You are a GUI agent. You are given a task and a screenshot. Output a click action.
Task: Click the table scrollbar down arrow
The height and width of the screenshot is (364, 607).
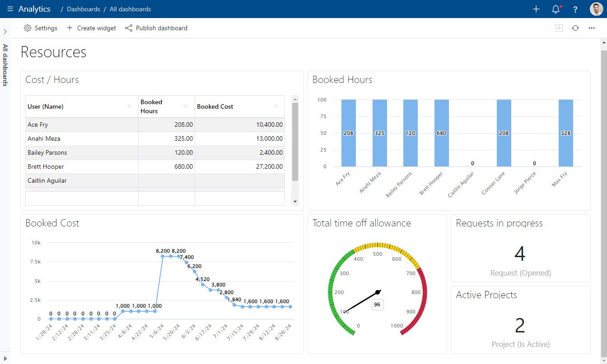coord(295,202)
